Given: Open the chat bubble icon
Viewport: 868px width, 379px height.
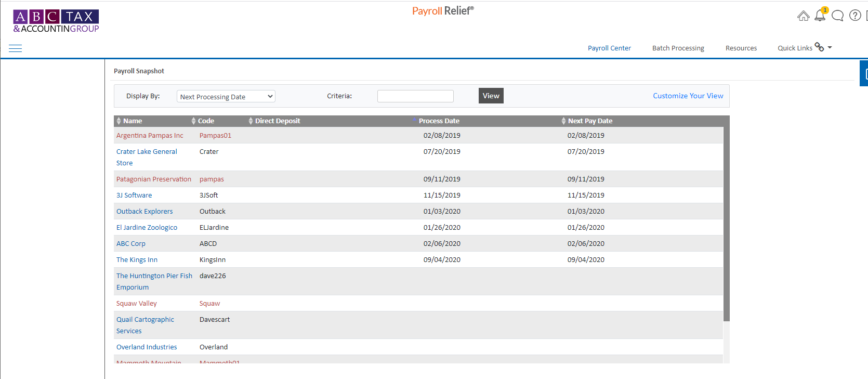Looking at the screenshot, I should point(837,16).
